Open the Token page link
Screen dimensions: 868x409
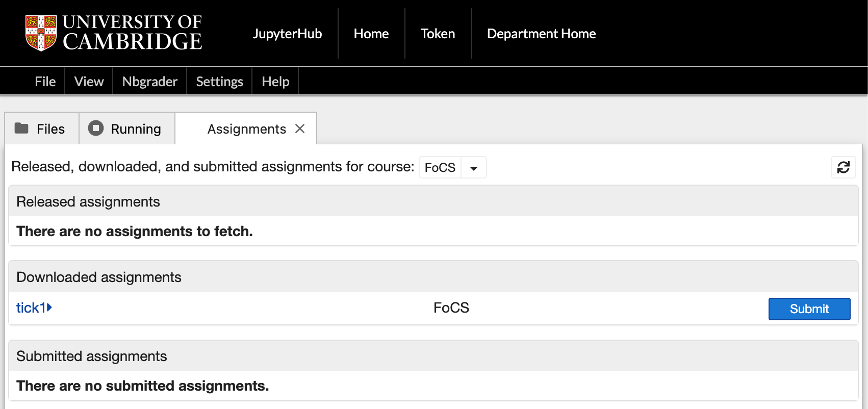(438, 34)
